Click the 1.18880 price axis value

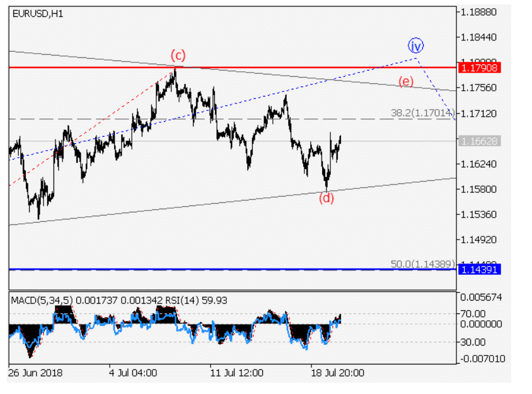pyautogui.click(x=480, y=12)
